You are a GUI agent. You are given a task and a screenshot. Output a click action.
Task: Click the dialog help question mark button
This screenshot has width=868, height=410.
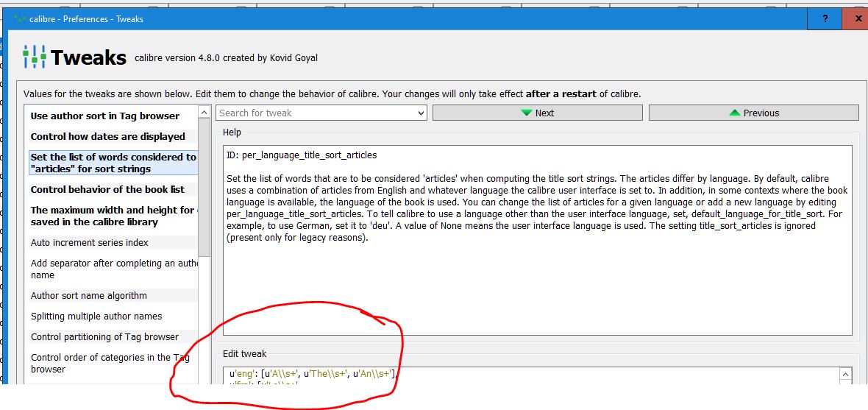point(825,19)
